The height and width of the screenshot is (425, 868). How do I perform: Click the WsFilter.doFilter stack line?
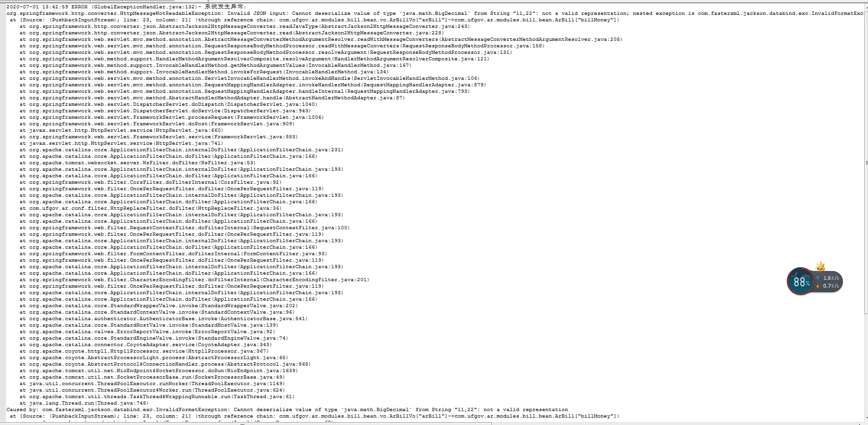tap(137, 163)
